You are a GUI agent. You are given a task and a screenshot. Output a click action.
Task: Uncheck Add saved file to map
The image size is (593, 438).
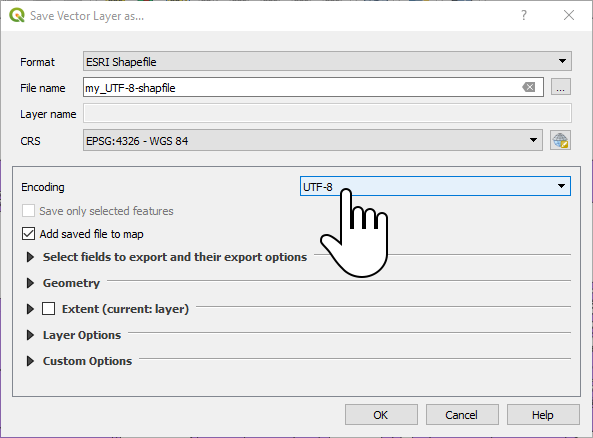pos(28,234)
